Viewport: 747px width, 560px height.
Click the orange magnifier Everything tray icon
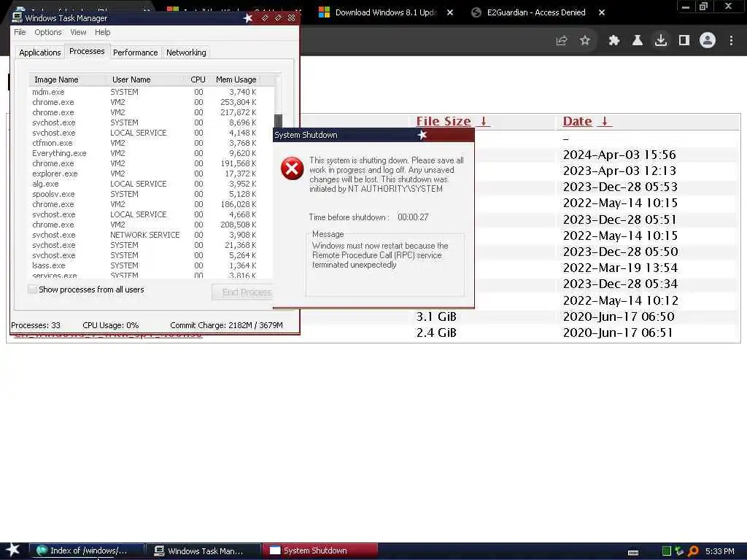[693, 551]
